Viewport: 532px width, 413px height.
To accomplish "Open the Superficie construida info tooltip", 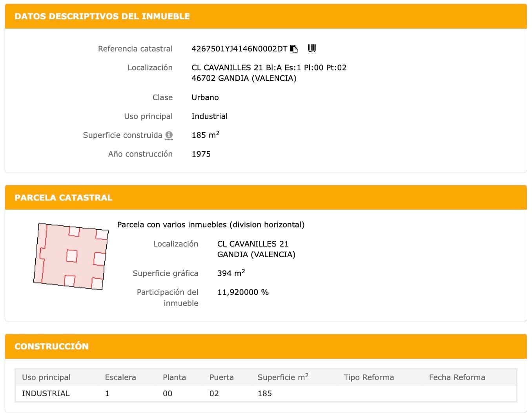I will click(x=169, y=135).
